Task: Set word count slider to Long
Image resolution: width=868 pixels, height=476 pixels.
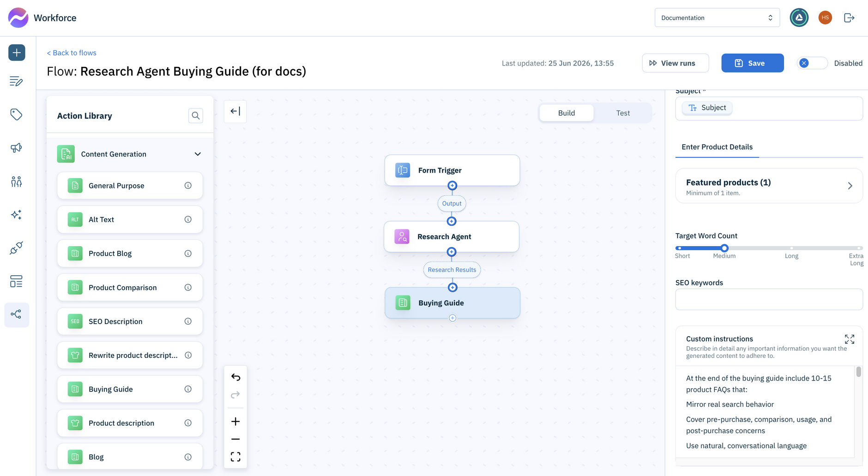Action: (792, 248)
